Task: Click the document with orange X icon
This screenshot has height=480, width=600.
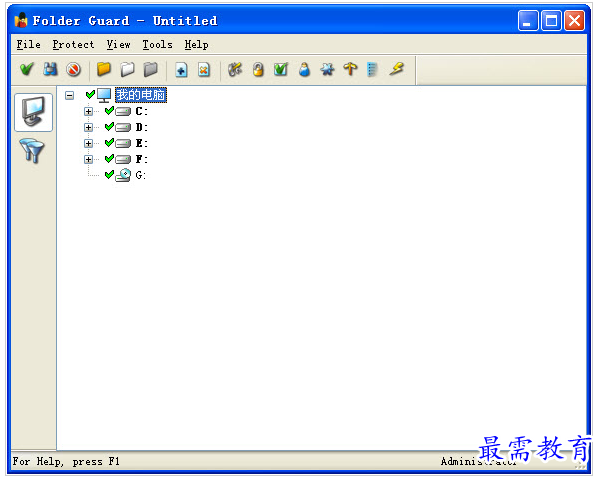Action: coord(204,70)
